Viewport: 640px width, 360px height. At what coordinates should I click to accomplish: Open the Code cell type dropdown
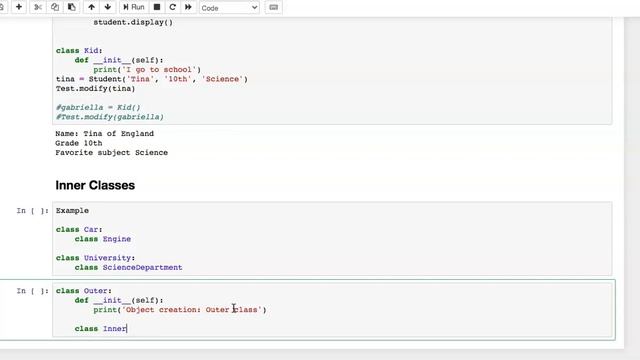[229, 8]
